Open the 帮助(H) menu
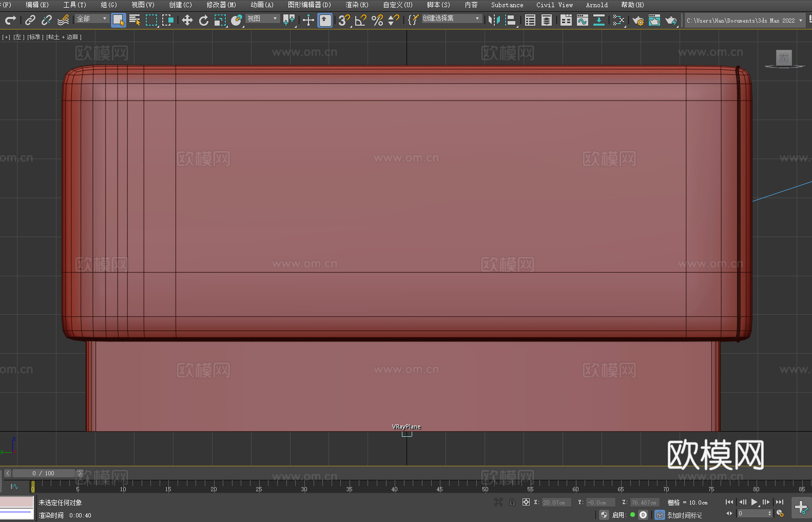The image size is (812, 522). point(632,5)
